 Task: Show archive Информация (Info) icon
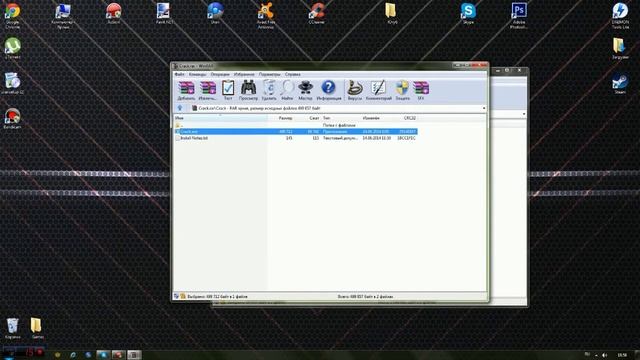[x=329, y=90]
